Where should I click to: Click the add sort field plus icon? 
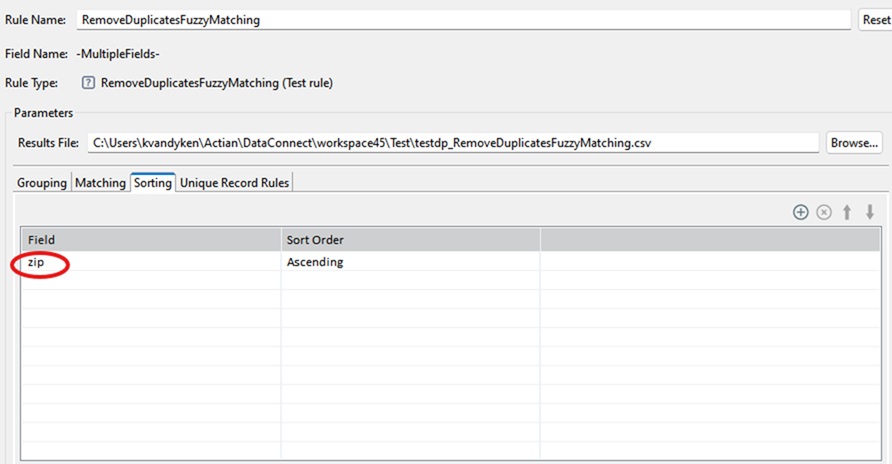point(800,212)
